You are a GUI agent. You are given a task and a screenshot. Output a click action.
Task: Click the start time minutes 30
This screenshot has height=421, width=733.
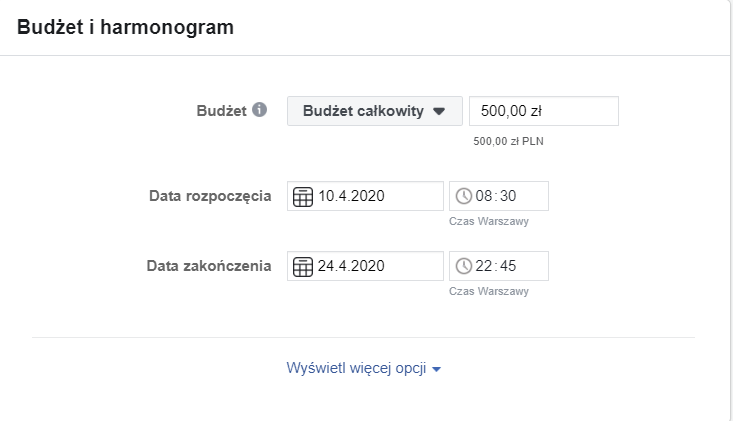tap(509, 196)
